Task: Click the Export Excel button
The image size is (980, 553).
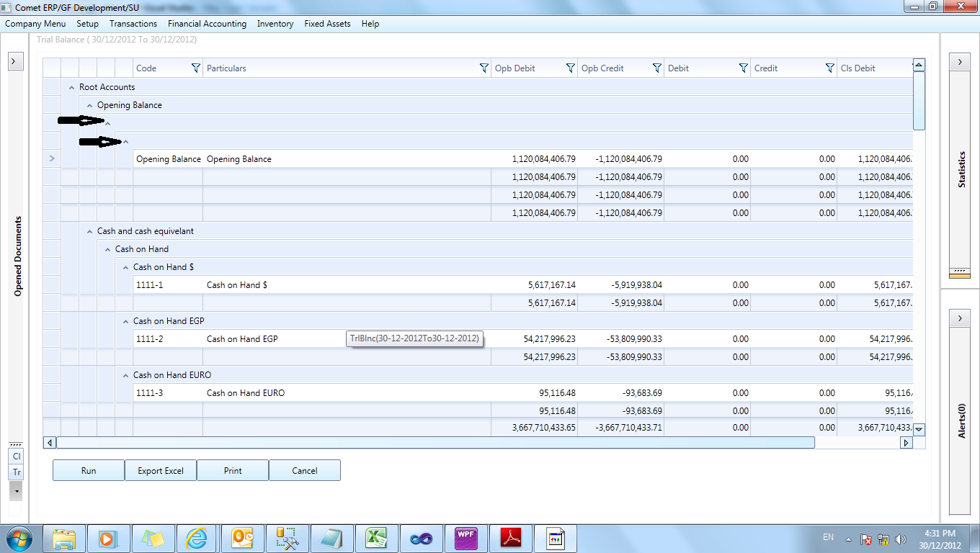Action: tap(161, 470)
